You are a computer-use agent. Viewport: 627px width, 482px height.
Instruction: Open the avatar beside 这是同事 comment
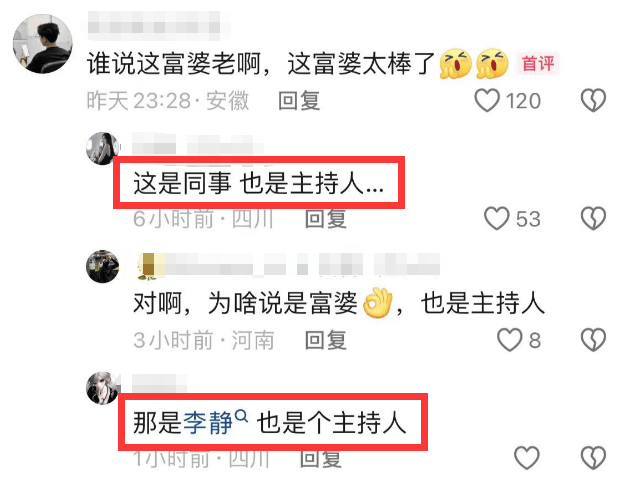point(103,148)
